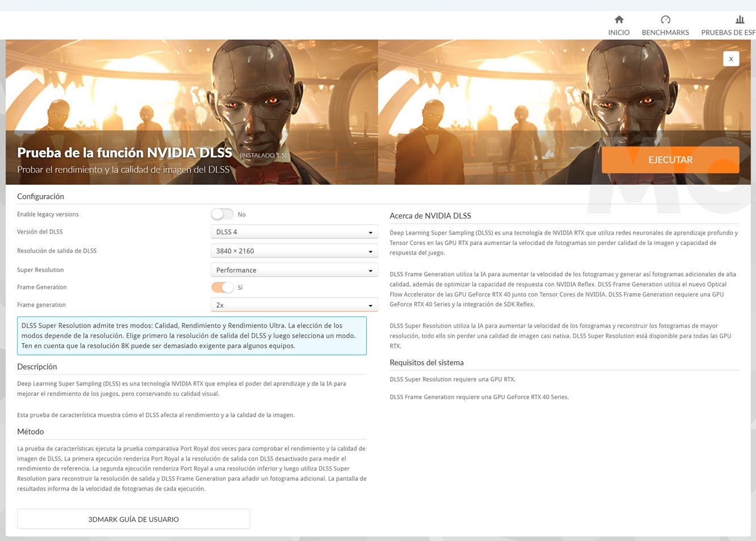756x541 pixels.
Task: Open the PRUEBAS DE ESF tab
Action: pos(728,32)
